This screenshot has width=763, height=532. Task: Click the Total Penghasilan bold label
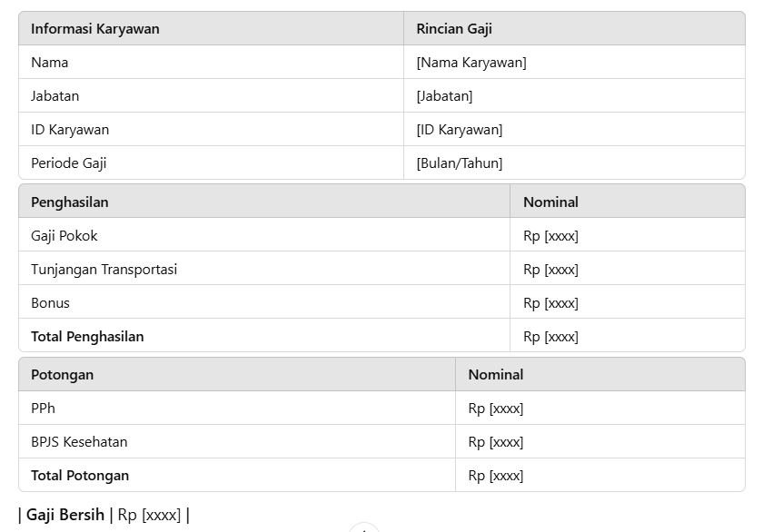87,337
